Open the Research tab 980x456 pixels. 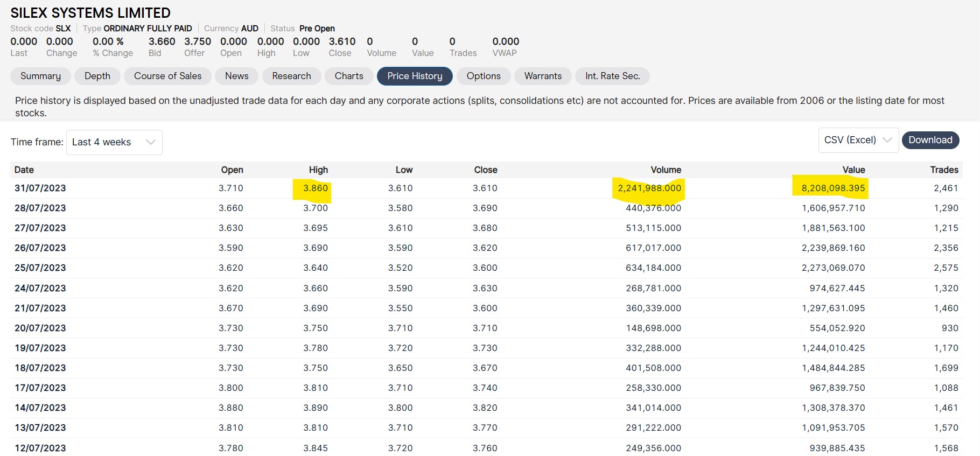coord(291,76)
